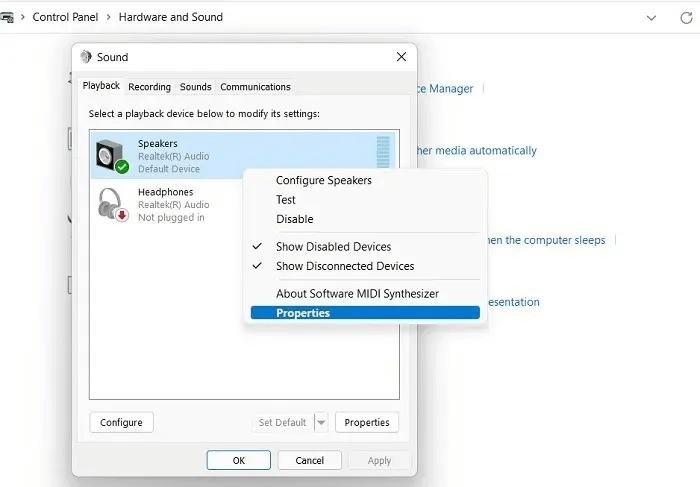Click the Sound dialog title speaker icon
The image size is (700, 487).
86,57
